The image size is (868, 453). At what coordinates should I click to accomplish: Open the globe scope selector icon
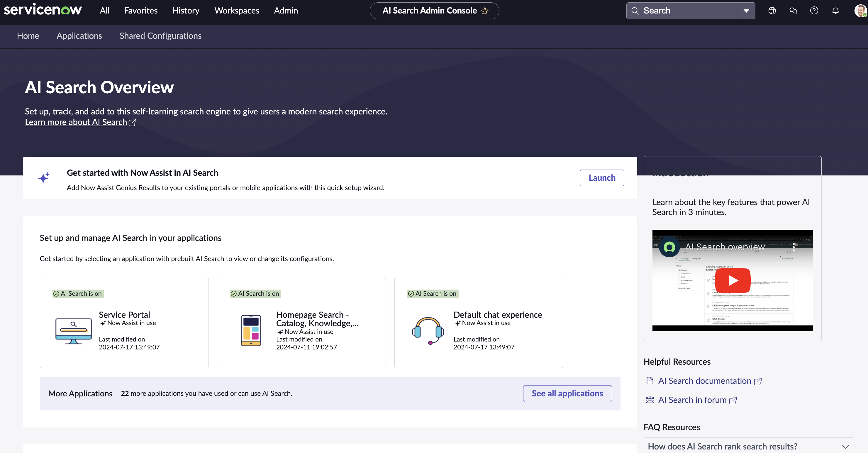coord(772,11)
